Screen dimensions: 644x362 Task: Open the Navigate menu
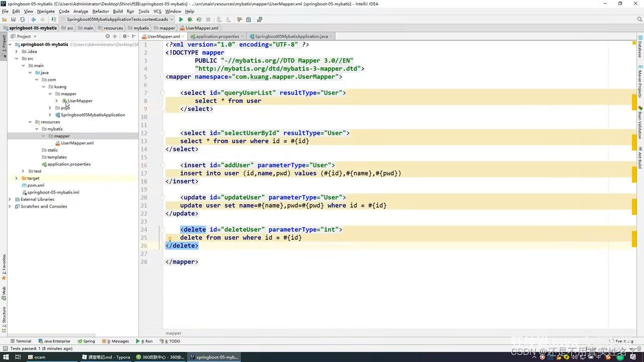46,11
